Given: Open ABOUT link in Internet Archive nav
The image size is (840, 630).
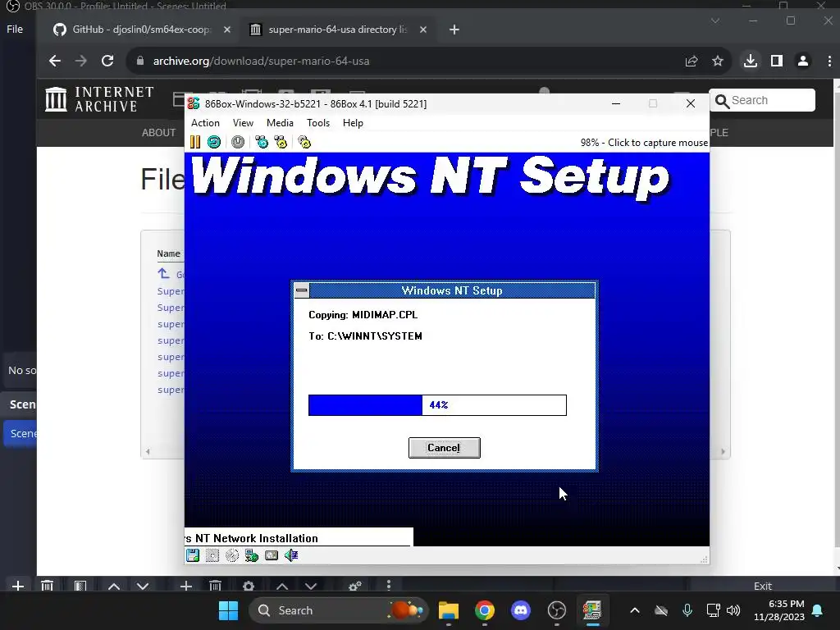Looking at the screenshot, I should click(158, 132).
